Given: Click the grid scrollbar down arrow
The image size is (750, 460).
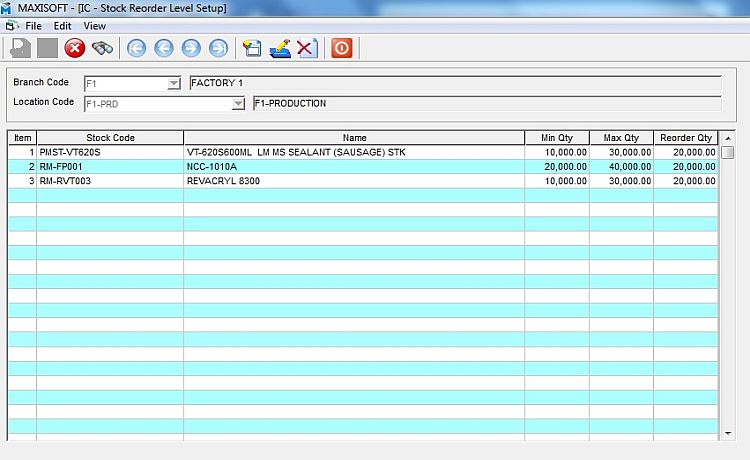Looking at the screenshot, I should [728, 433].
